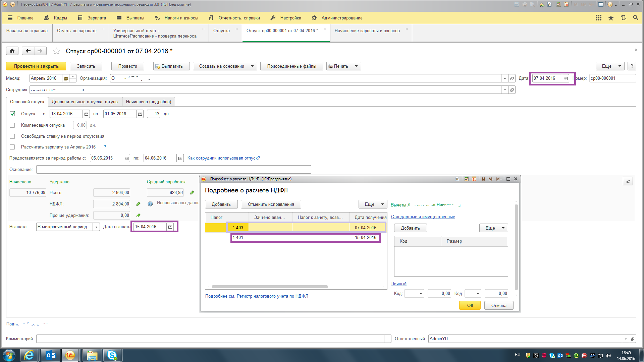The image size is (644, 362).
Task: Open Еще menu in НДФЛ dialog
Action: (373, 204)
